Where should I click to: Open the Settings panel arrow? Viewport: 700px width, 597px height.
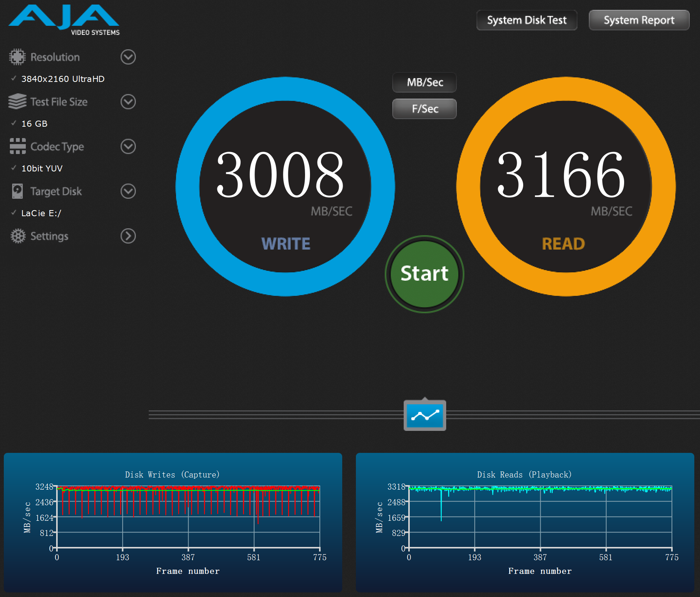pyautogui.click(x=128, y=236)
